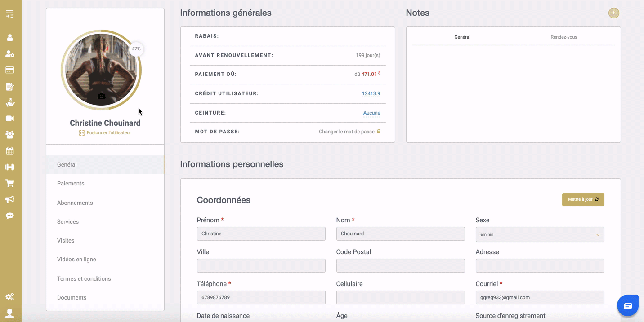Click the camera icon on profile photo
The width and height of the screenshot is (644, 322).
point(102,96)
